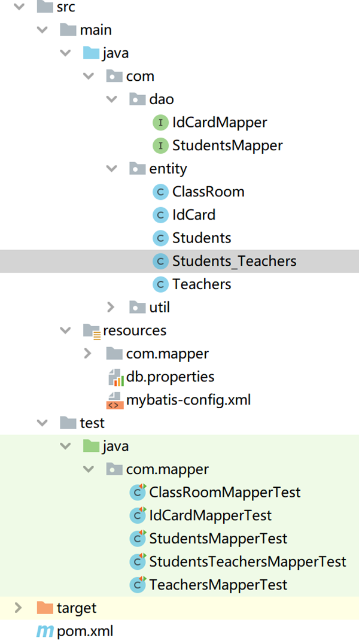Expand the com.mapper resources folder

click(x=88, y=353)
